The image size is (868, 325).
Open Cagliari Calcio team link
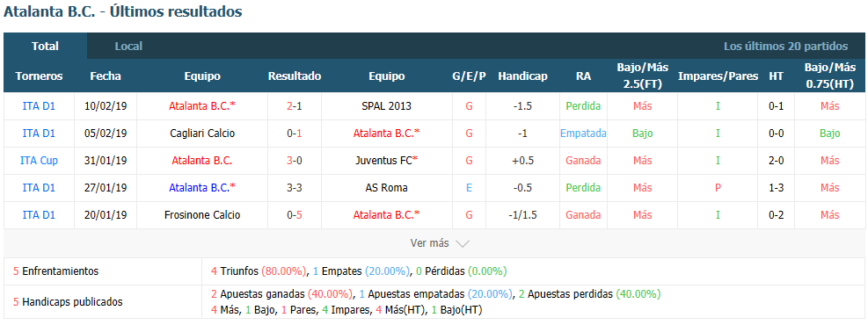click(202, 134)
